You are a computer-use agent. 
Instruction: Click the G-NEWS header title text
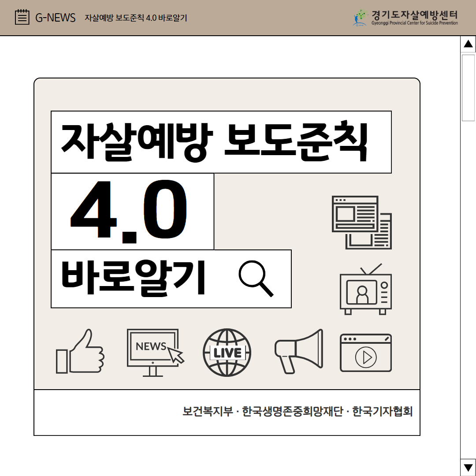click(55, 18)
